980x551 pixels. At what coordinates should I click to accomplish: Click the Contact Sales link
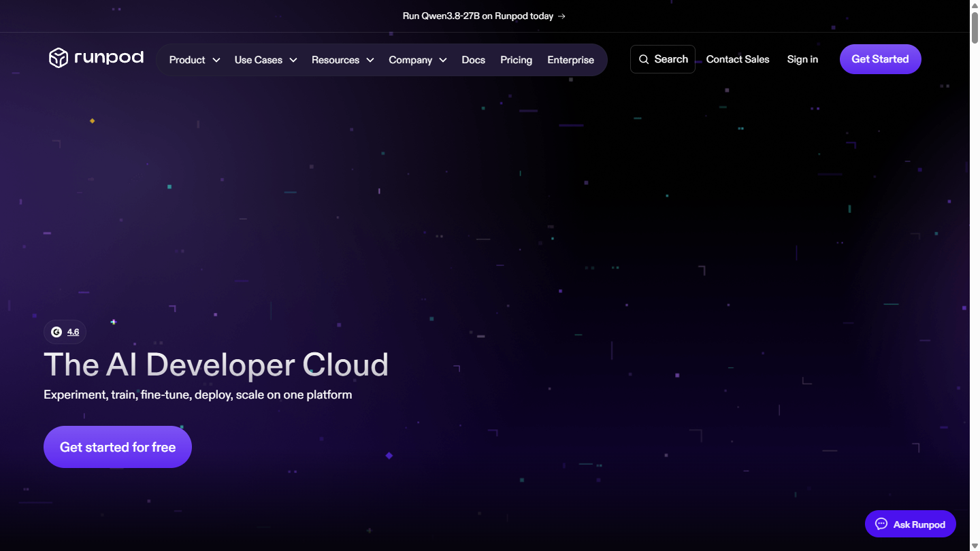738,59
